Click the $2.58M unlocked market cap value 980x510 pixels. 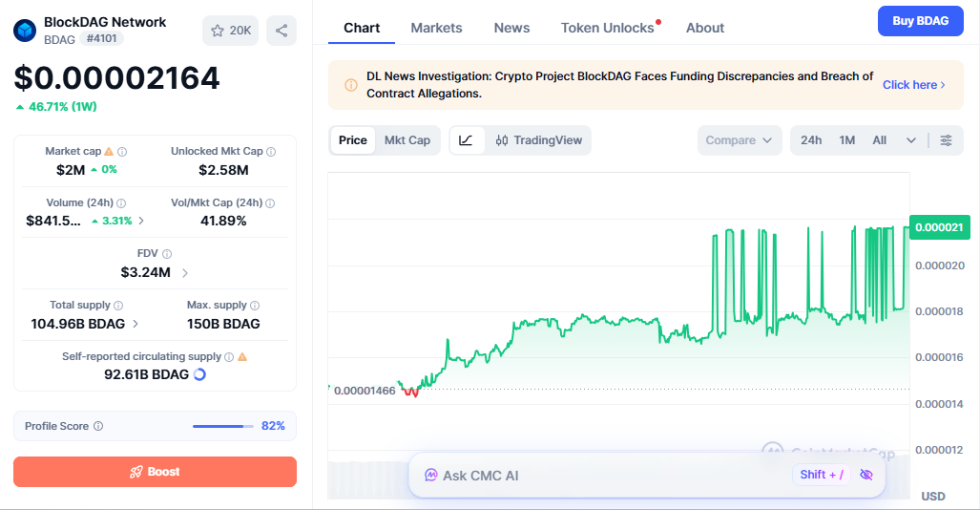pos(223,170)
